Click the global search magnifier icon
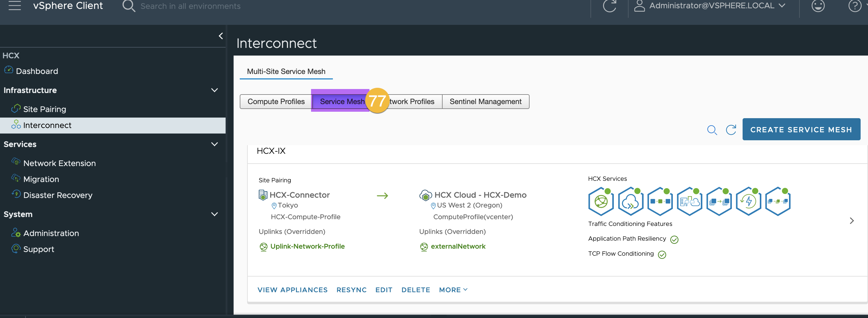This screenshot has width=868, height=318. pyautogui.click(x=128, y=6)
